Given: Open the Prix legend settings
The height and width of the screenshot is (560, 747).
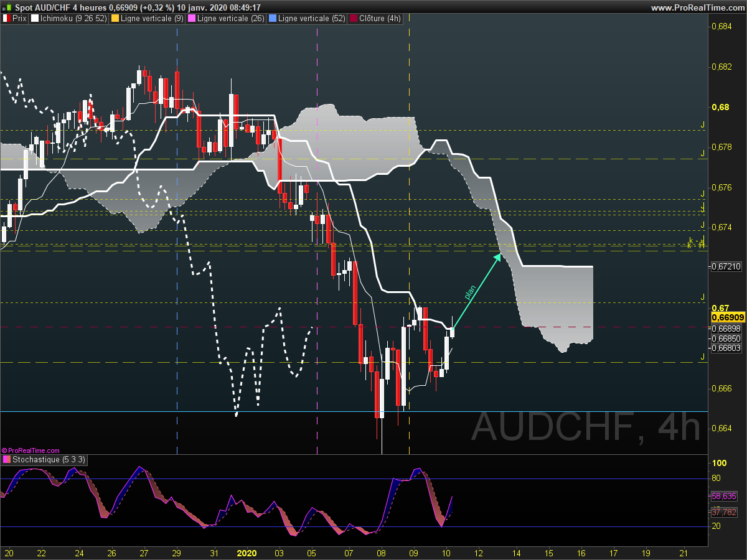Looking at the screenshot, I should click(x=14, y=19).
